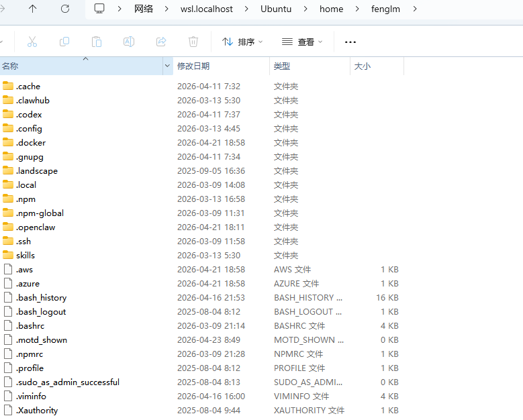This screenshot has width=523, height=420.
Task: Sort by the 名称 column header
Action: (x=81, y=66)
